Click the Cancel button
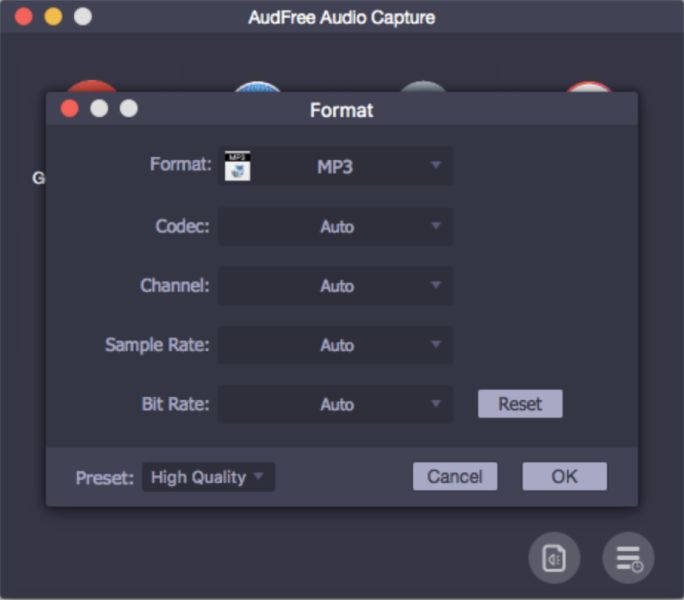The height and width of the screenshot is (600, 684). pos(455,476)
